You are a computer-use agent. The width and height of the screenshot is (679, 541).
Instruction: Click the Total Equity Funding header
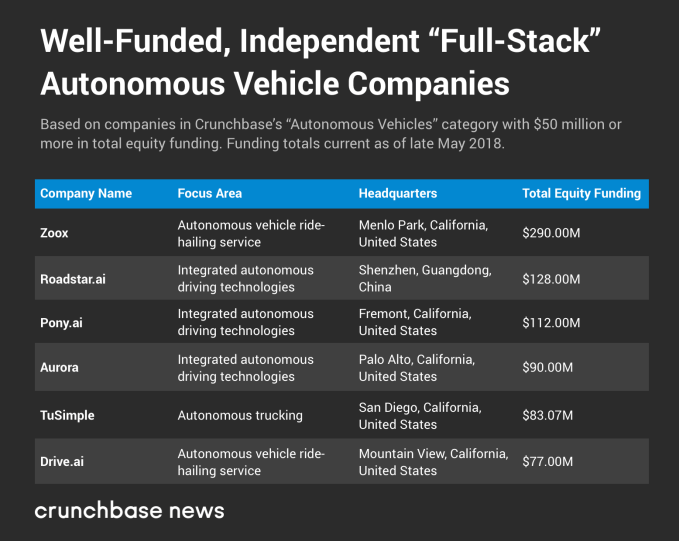click(581, 193)
